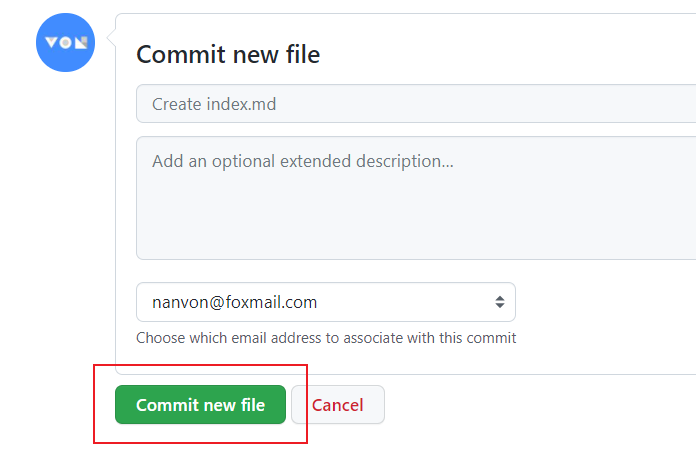Click the "Add an optional extended description..." placeholder
Screen dimensions: 696x467
tap(303, 162)
